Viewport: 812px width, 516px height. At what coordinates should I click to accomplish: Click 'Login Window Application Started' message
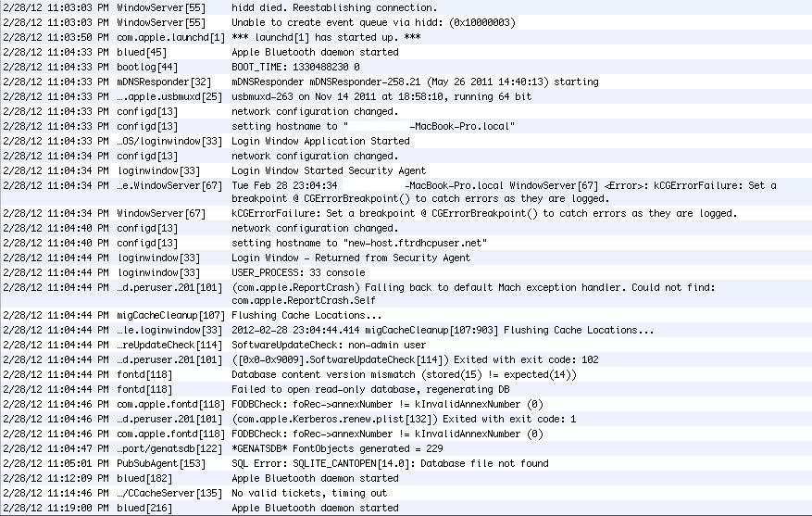tap(320, 142)
